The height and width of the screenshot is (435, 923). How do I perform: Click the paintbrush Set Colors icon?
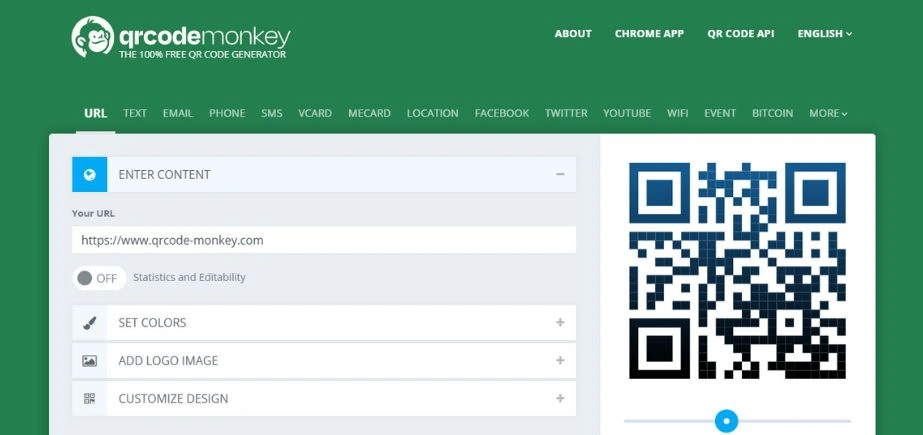(x=89, y=323)
